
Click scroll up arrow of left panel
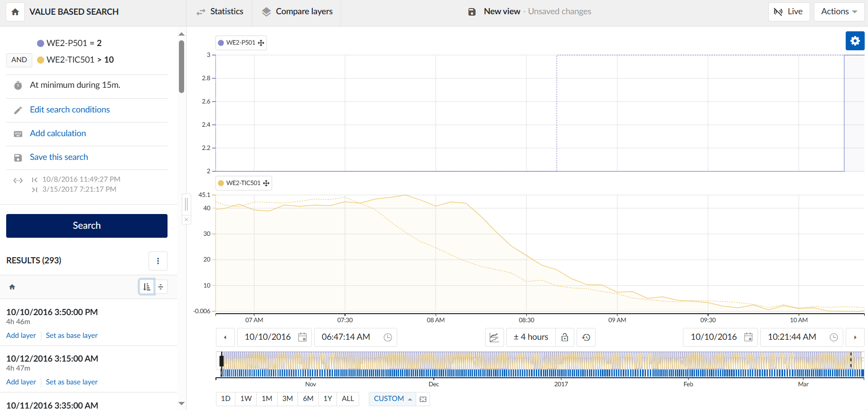click(181, 34)
